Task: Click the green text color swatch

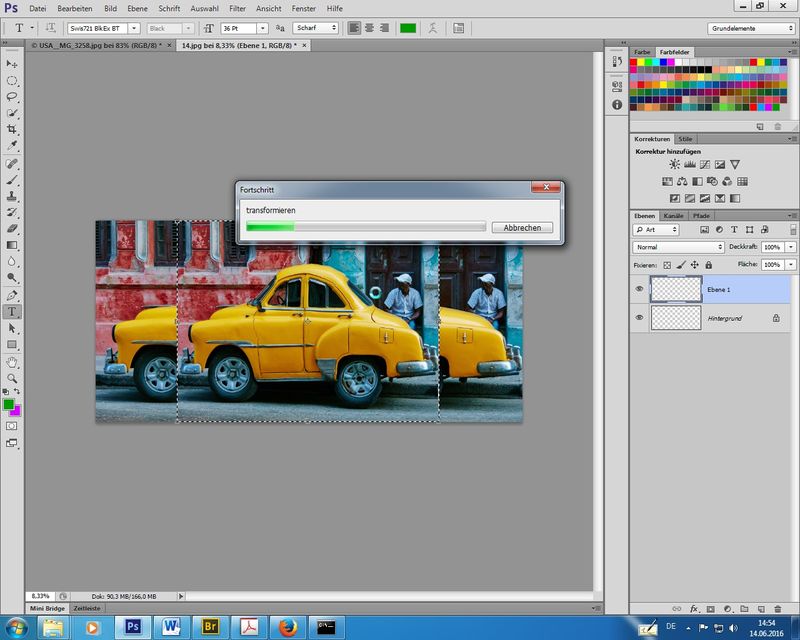Action: (408, 28)
